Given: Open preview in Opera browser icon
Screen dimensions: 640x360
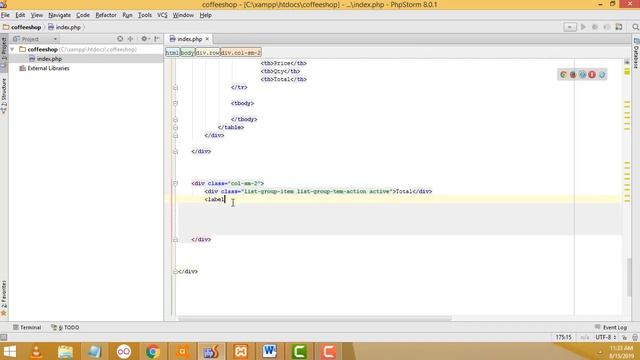Looking at the screenshot, I should pyautogui.click(x=592, y=75).
